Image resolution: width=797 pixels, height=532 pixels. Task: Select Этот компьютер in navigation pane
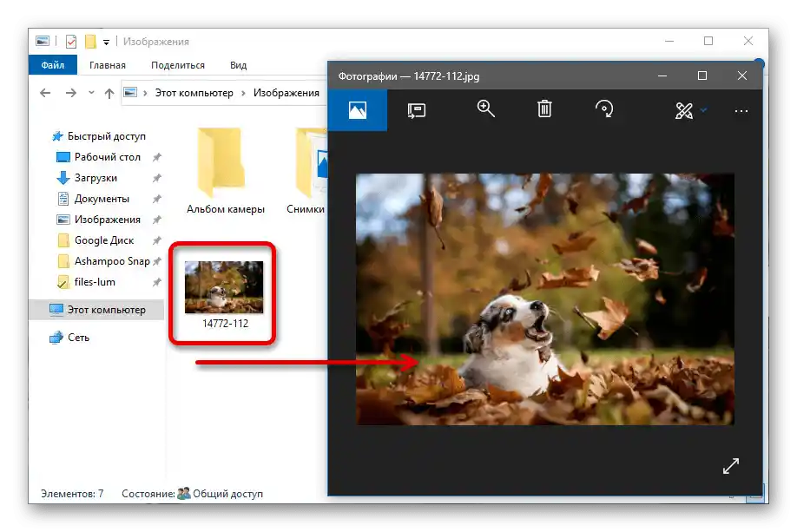[x=96, y=310]
